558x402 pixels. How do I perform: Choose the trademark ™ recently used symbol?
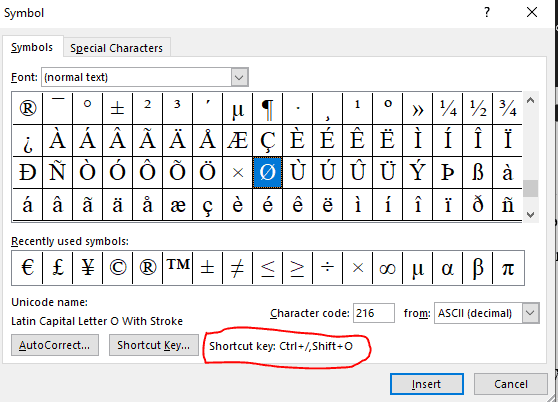click(178, 268)
